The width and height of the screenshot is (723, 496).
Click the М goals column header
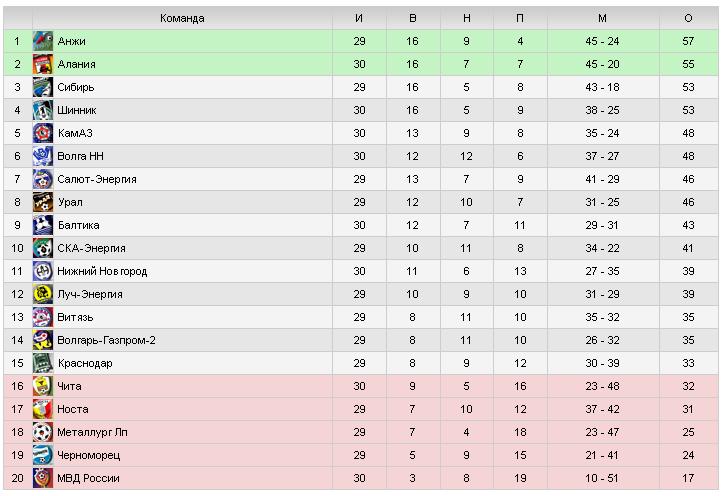[x=602, y=18]
